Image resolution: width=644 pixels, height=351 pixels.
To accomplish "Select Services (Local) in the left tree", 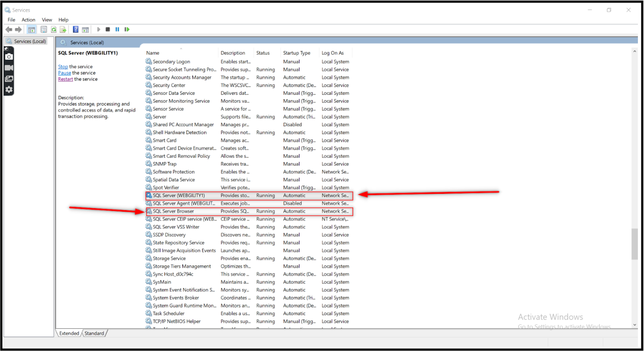I will point(30,41).
